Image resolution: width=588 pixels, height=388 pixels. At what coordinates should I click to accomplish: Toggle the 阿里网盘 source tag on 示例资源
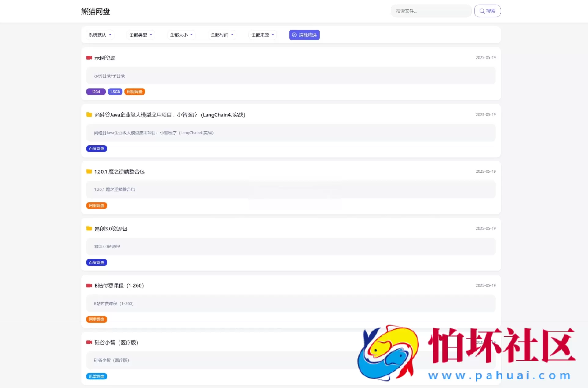[x=134, y=92]
